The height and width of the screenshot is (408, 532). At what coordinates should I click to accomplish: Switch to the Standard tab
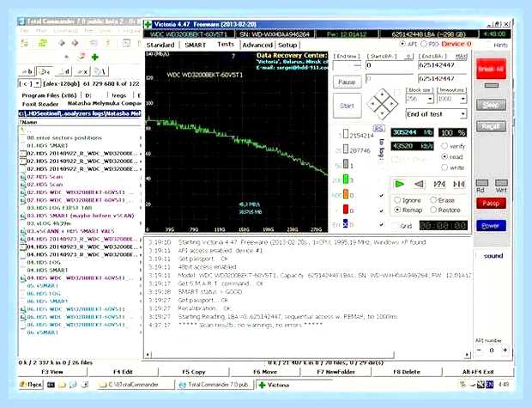point(160,45)
